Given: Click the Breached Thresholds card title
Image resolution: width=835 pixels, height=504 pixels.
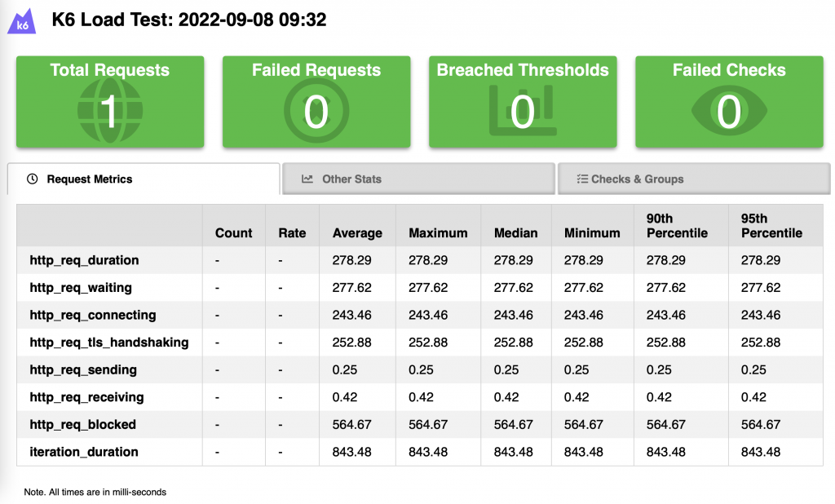Looking at the screenshot, I should [x=523, y=70].
